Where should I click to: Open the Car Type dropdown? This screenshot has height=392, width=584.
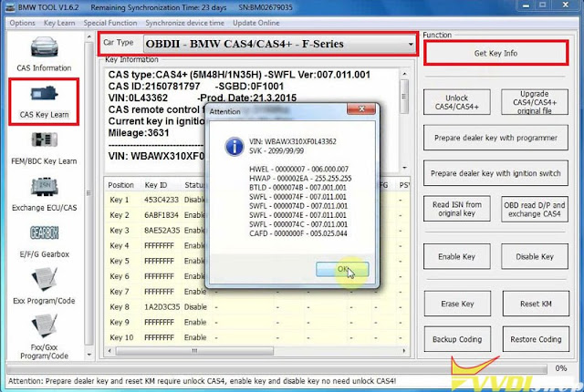pos(280,45)
